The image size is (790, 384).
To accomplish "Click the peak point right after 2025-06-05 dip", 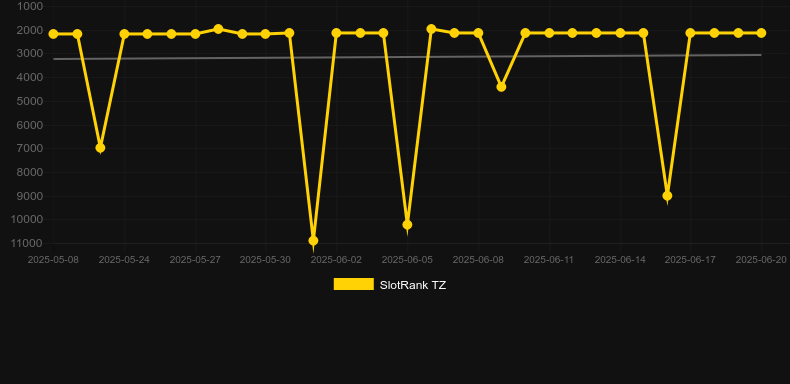I will (431, 29).
